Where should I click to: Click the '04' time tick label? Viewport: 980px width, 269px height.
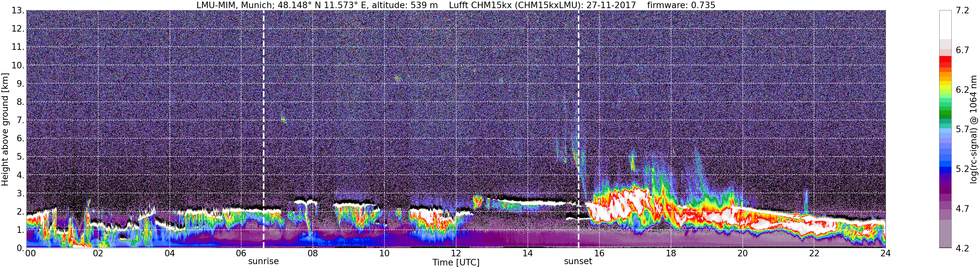pos(169,253)
